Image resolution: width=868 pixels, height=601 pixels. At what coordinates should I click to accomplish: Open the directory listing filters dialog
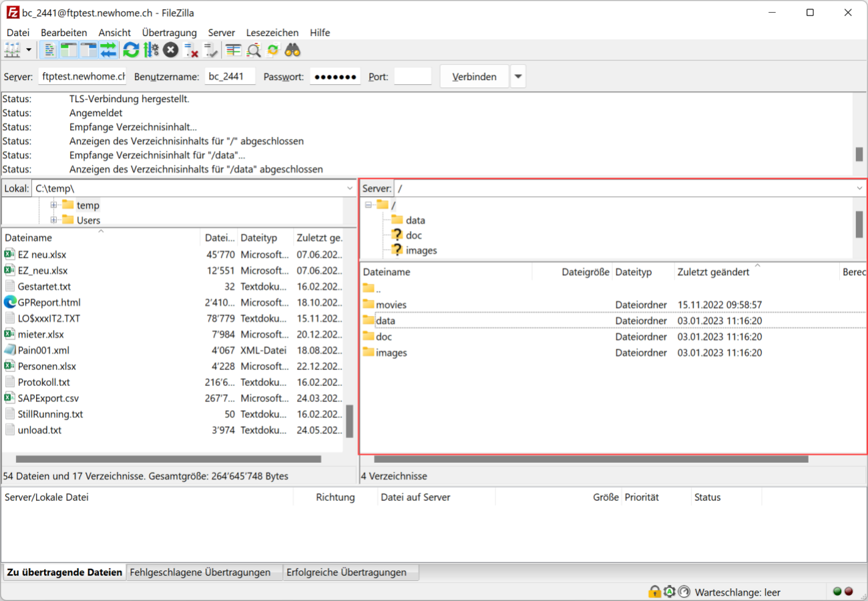(233, 49)
